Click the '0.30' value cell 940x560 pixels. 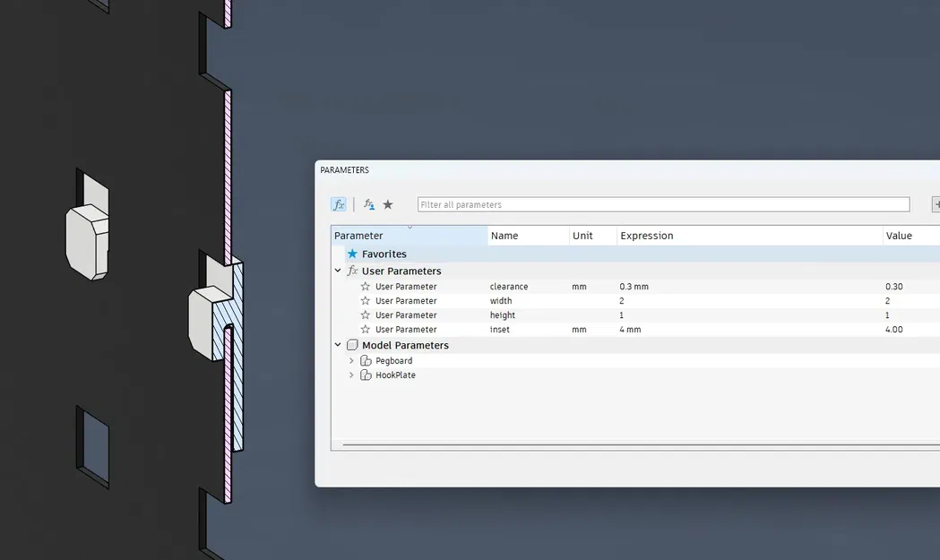(x=894, y=287)
